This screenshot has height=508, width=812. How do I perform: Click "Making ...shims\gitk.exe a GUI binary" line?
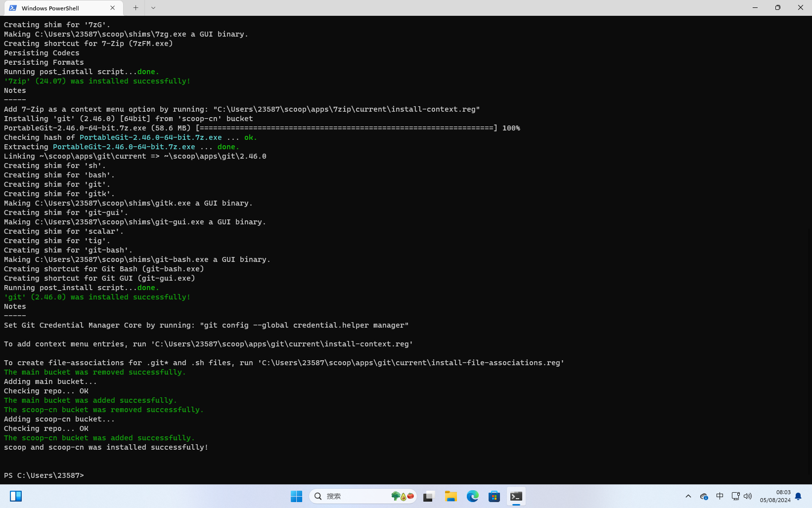pyautogui.click(x=129, y=203)
